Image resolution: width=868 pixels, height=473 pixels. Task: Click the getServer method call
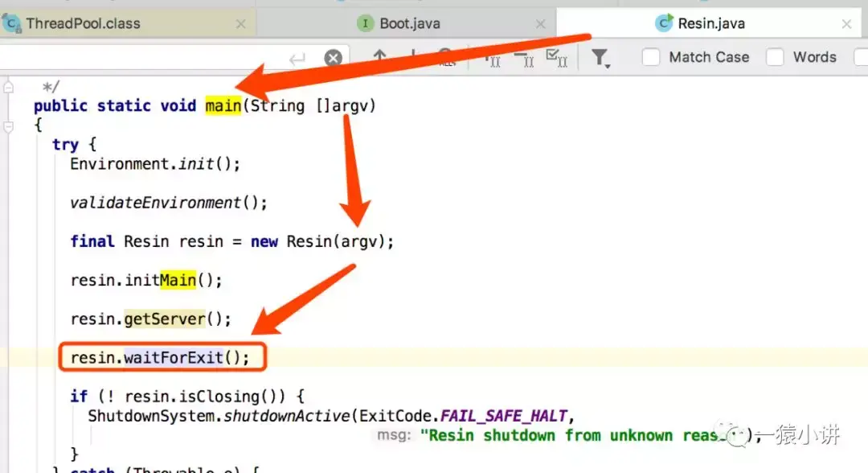point(165,319)
